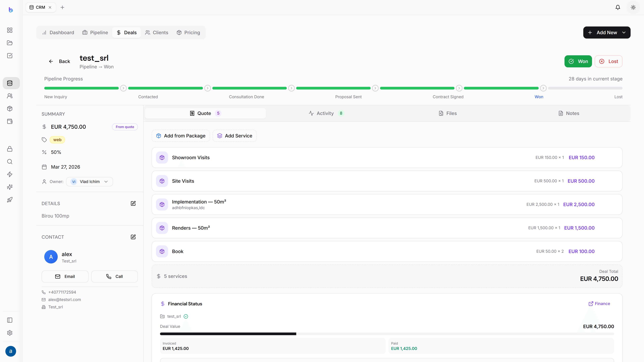Call the contact alex

[115, 277]
